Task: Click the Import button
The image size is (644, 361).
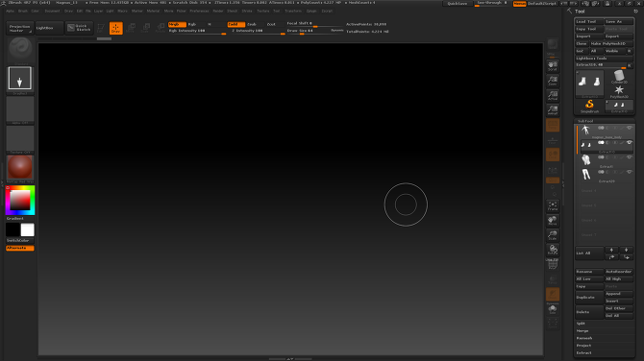Action: tap(589, 36)
